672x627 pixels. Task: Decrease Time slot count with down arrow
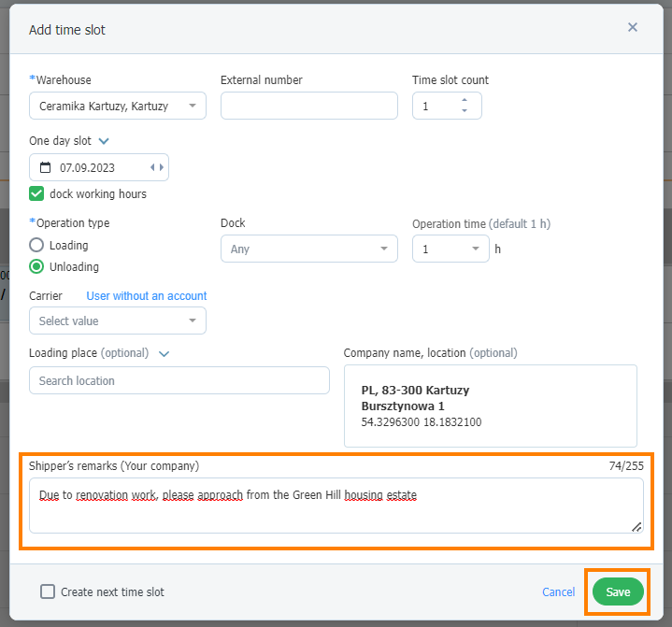click(x=465, y=110)
